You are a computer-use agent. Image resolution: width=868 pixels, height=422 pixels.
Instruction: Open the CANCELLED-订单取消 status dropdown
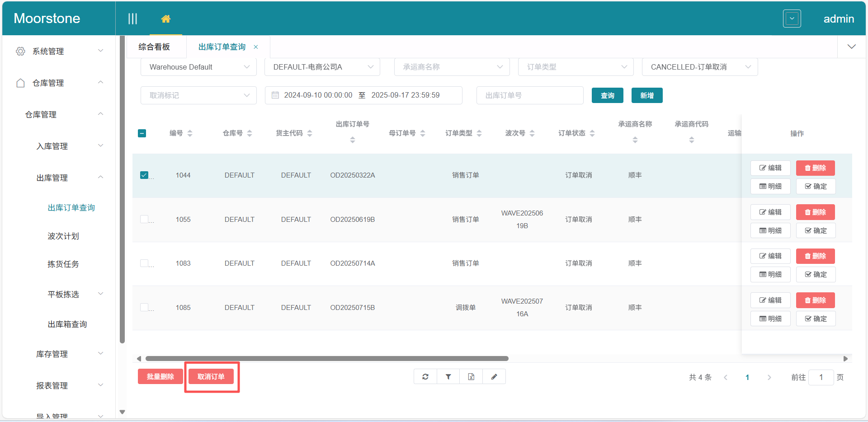pyautogui.click(x=699, y=67)
